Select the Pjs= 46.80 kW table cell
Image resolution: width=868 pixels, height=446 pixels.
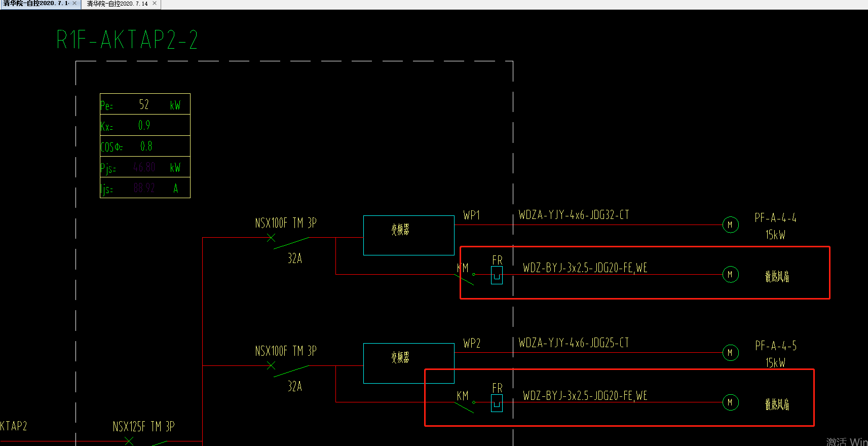(x=145, y=167)
